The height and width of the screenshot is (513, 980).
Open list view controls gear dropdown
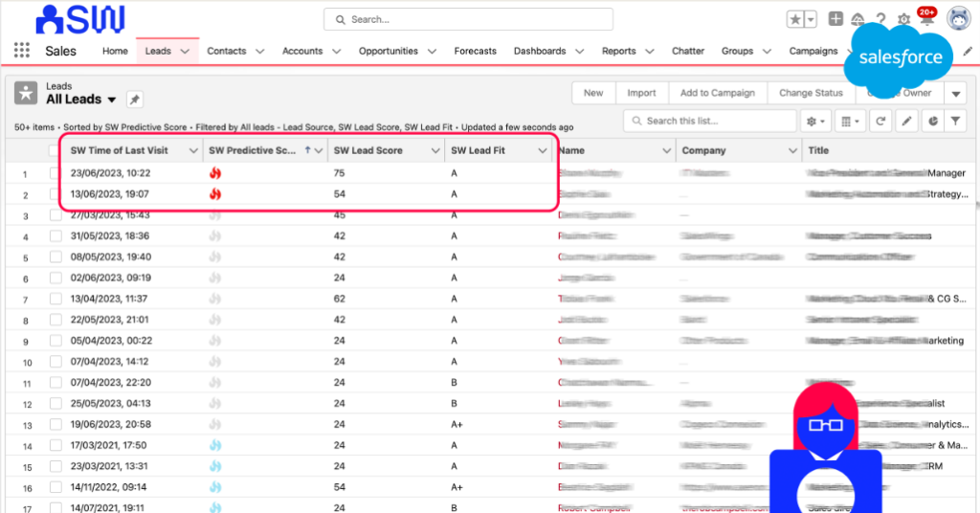point(815,122)
